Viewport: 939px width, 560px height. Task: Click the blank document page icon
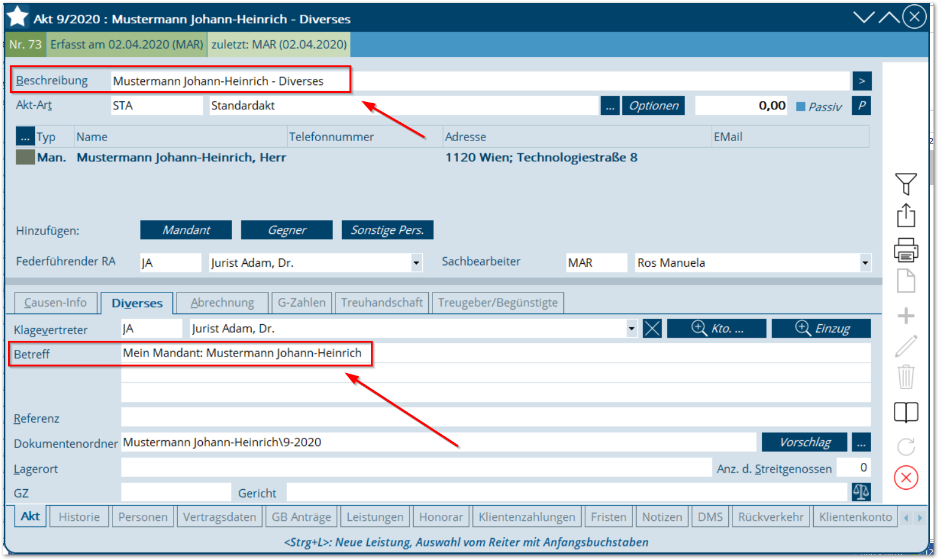pyautogui.click(x=905, y=281)
